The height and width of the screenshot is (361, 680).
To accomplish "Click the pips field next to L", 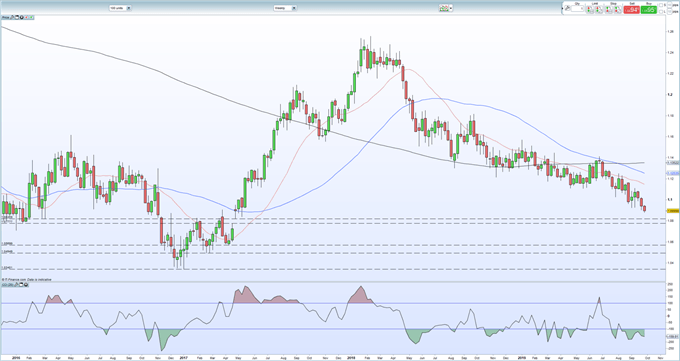I will (669, 12).
